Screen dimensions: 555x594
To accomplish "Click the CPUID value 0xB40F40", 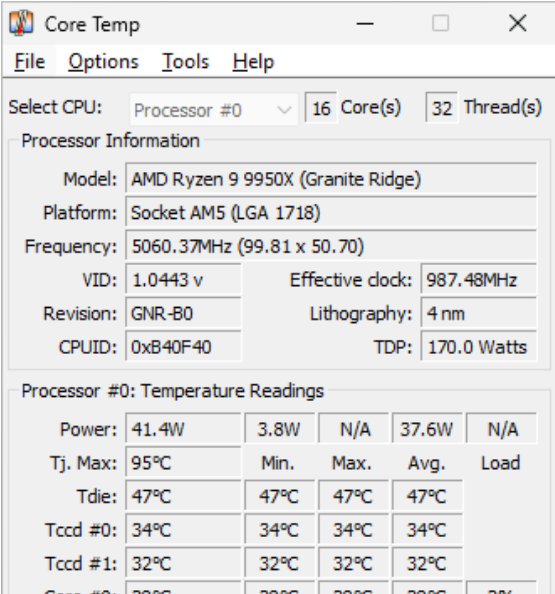I will click(x=183, y=347).
